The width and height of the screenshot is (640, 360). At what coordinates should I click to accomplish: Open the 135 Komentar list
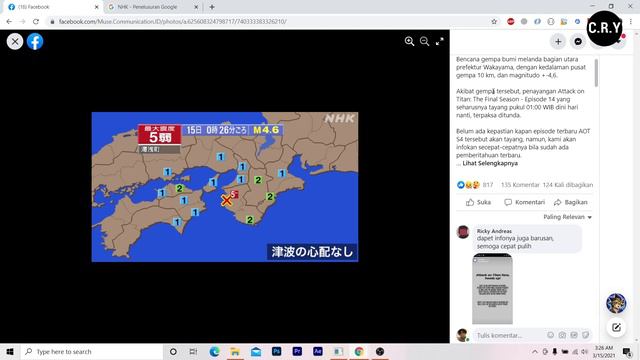(520, 185)
